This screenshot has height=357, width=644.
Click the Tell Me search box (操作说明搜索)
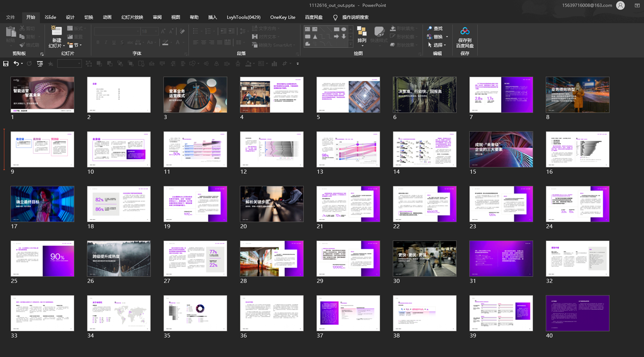coord(355,17)
